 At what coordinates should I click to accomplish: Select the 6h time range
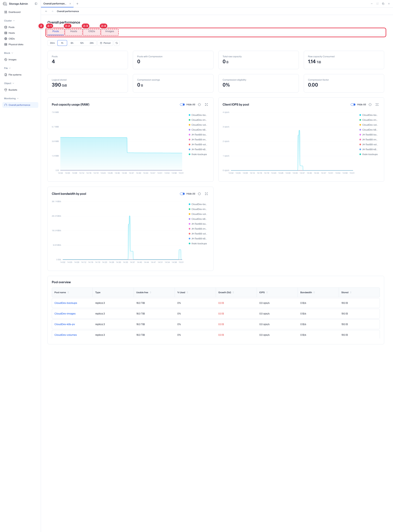coord(72,43)
